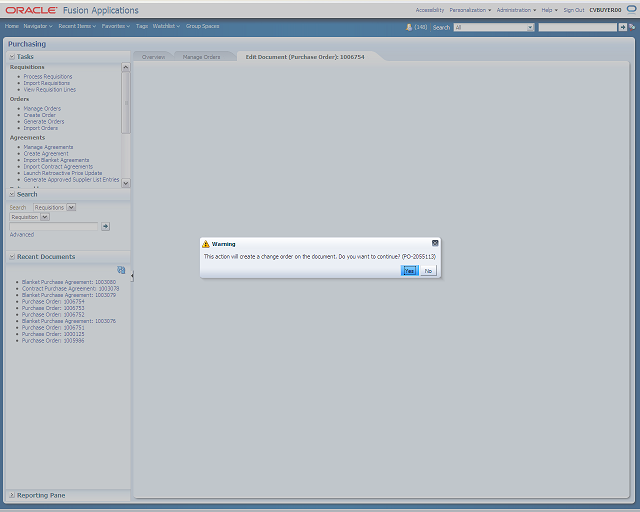Open Create Agreement task

click(x=46, y=154)
